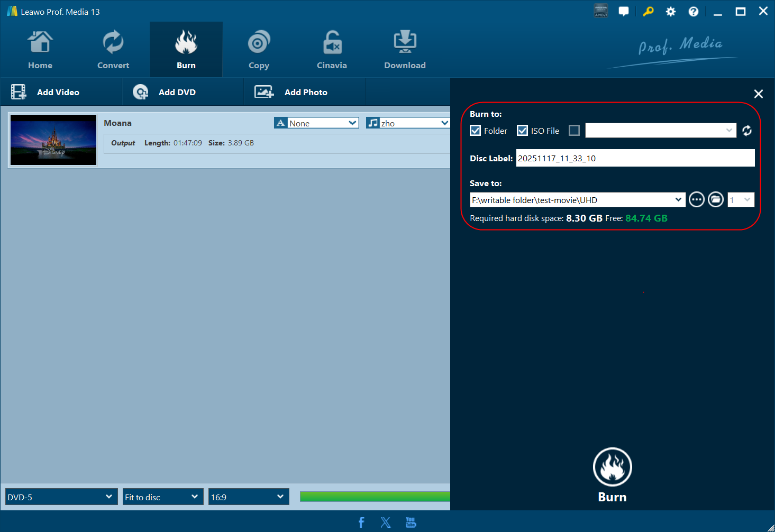
Task: Click the key activation icon
Action: coord(648,12)
